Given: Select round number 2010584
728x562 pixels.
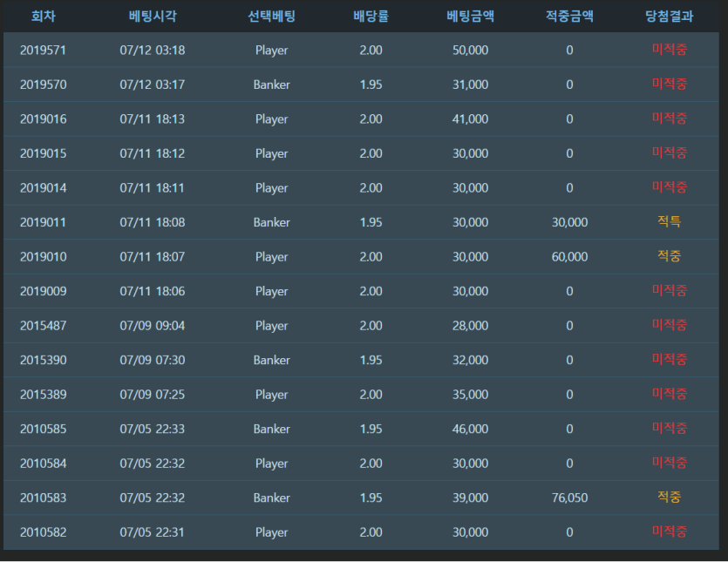Looking at the screenshot, I should point(44,464).
